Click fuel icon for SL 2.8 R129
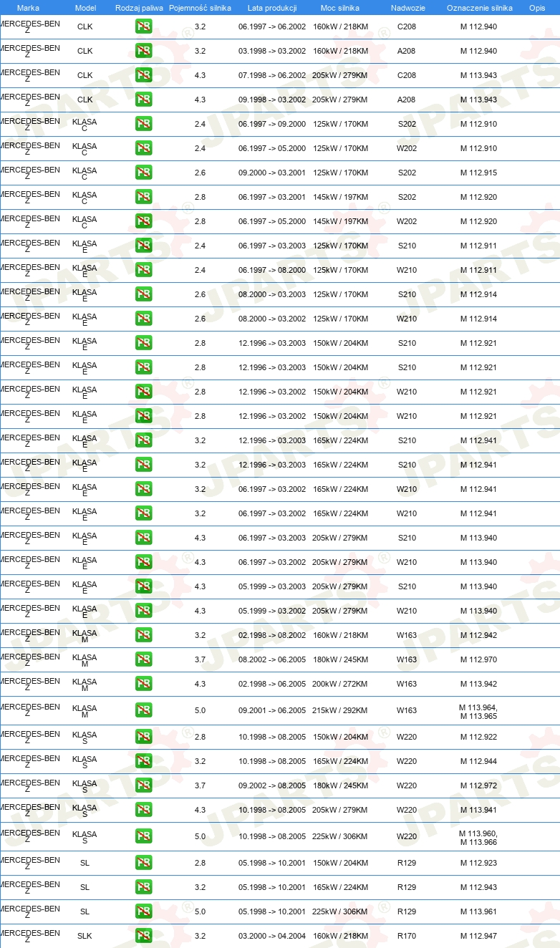The height and width of the screenshot is (948, 560). 144,863
